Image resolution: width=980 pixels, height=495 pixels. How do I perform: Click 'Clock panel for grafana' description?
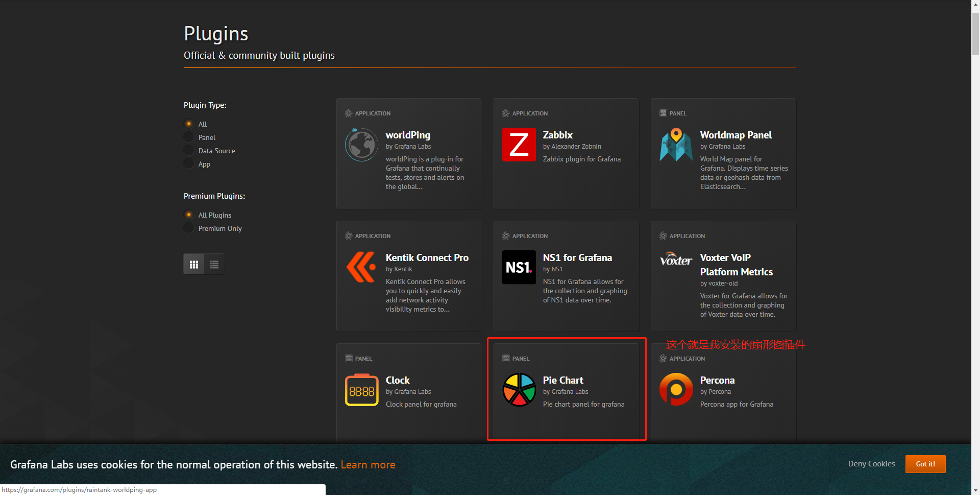point(421,405)
